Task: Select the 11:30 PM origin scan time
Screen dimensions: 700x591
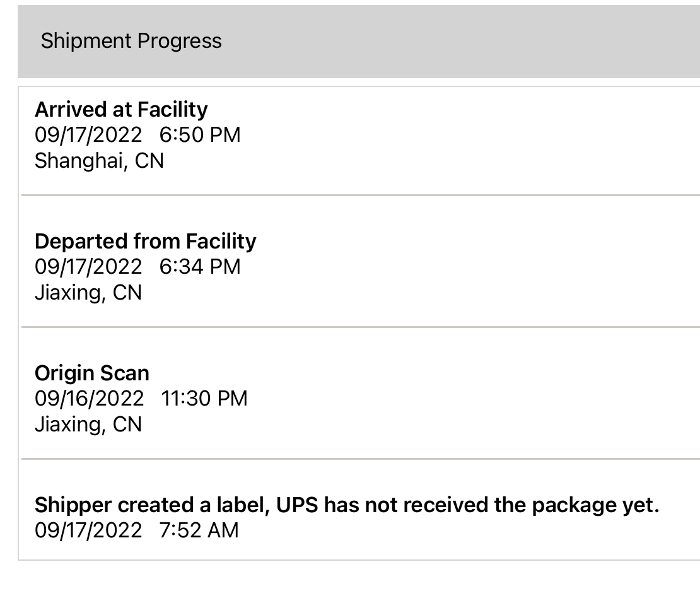Action: (x=204, y=399)
